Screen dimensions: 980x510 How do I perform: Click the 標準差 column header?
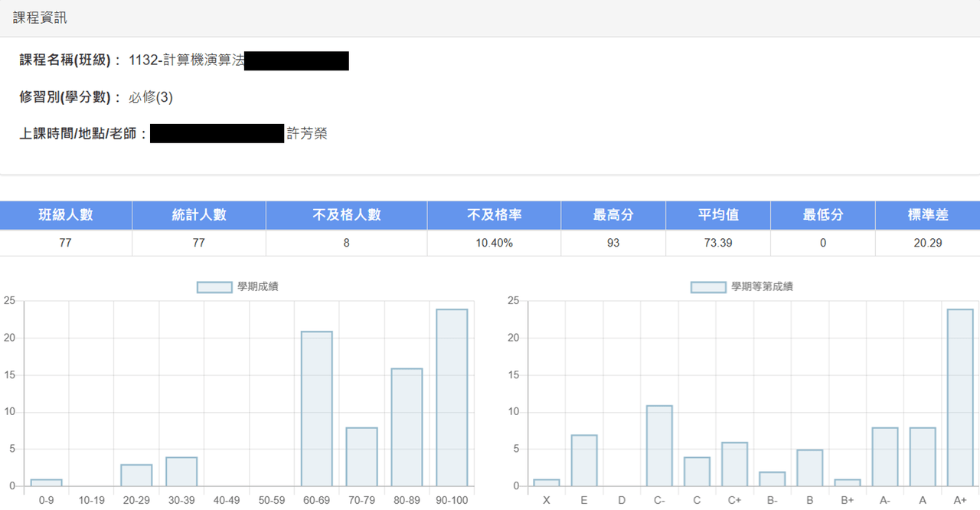pyautogui.click(x=928, y=215)
